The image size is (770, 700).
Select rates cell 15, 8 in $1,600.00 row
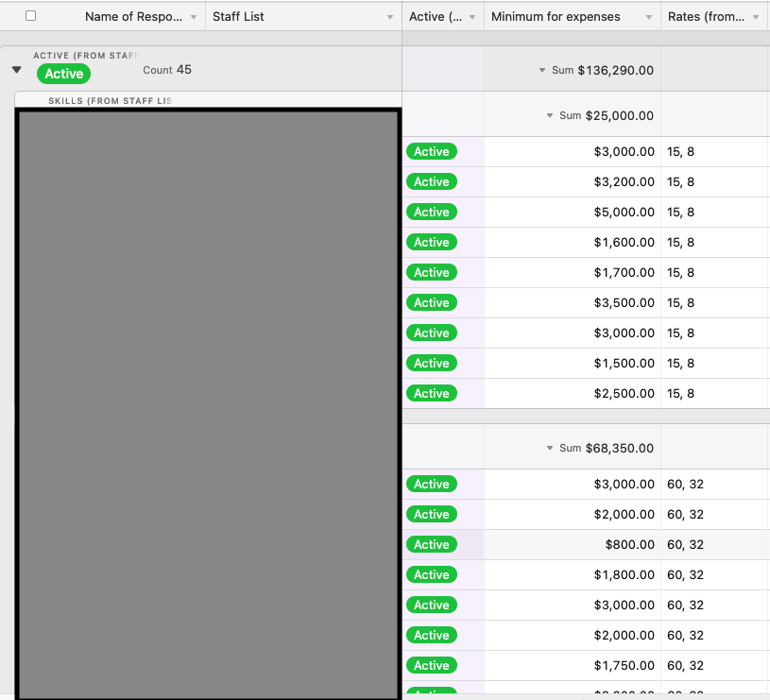click(x=715, y=243)
